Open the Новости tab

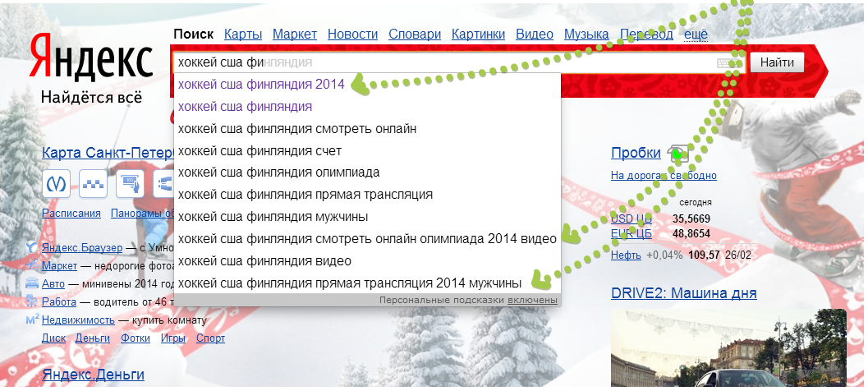coord(352,34)
